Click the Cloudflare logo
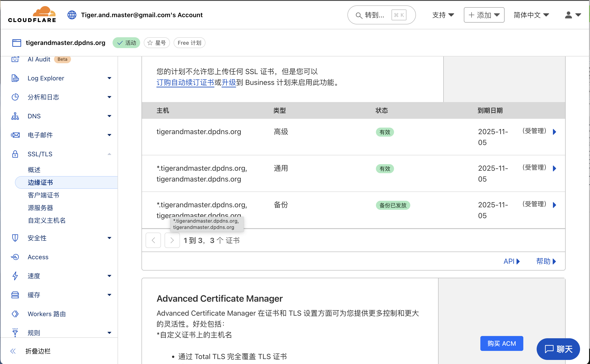 pos(32,14)
